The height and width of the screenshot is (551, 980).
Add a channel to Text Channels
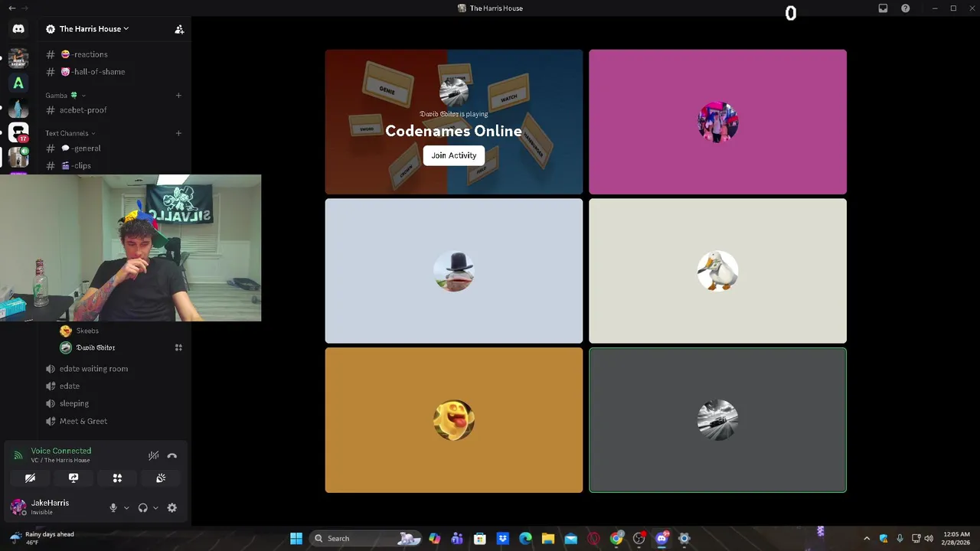point(178,133)
